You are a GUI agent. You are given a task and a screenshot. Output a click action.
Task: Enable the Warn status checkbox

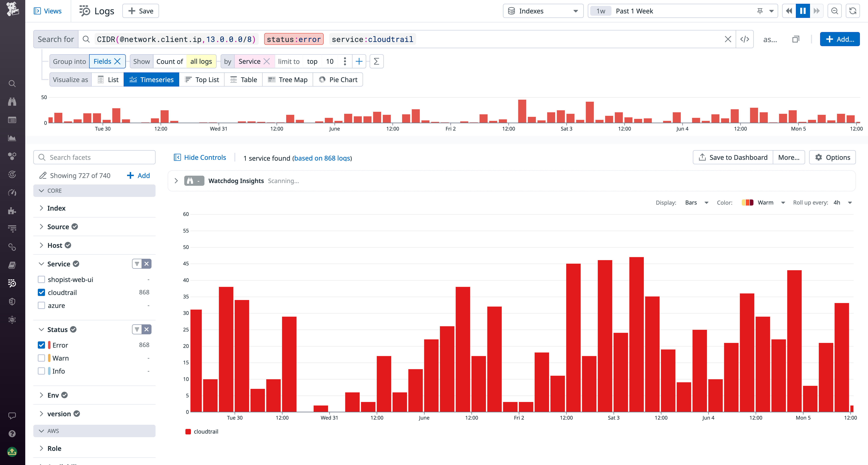point(41,358)
